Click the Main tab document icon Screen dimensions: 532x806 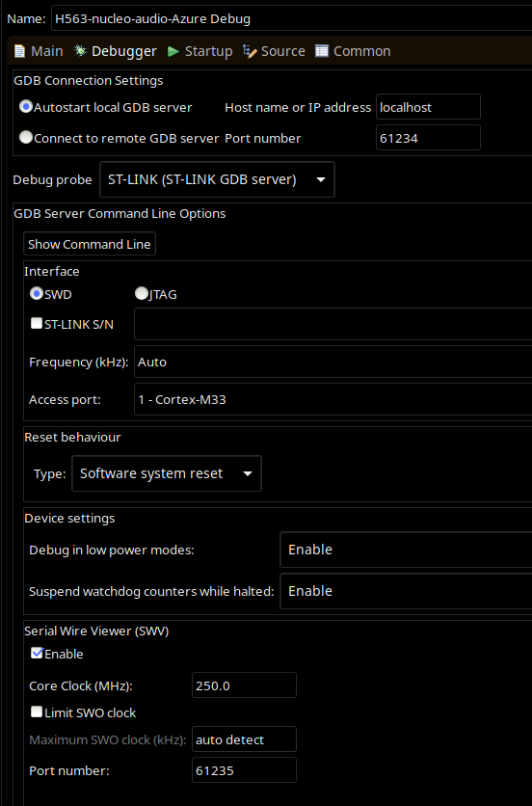click(19, 51)
